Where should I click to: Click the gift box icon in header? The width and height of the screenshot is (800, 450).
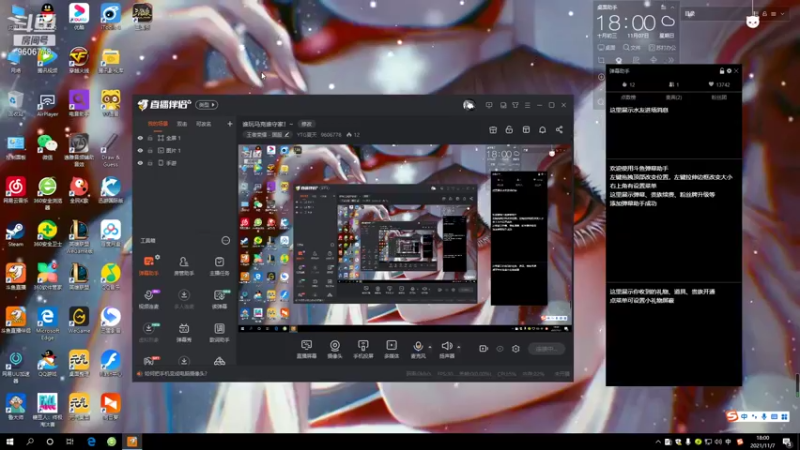point(493,130)
